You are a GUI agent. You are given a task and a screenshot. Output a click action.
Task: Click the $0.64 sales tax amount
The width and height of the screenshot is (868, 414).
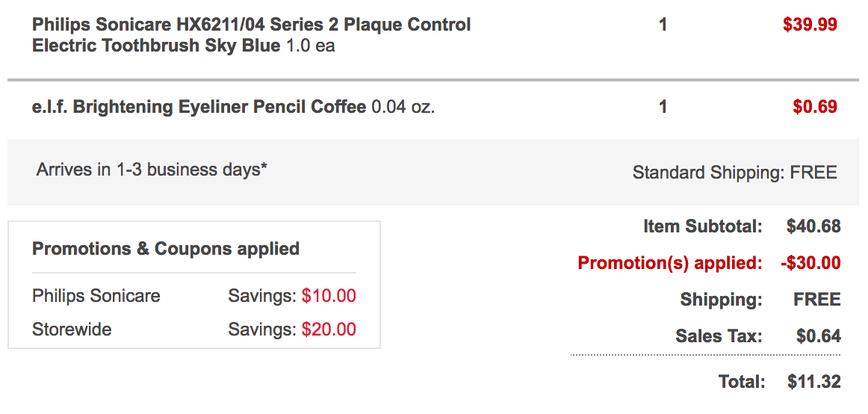click(x=818, y=336)
